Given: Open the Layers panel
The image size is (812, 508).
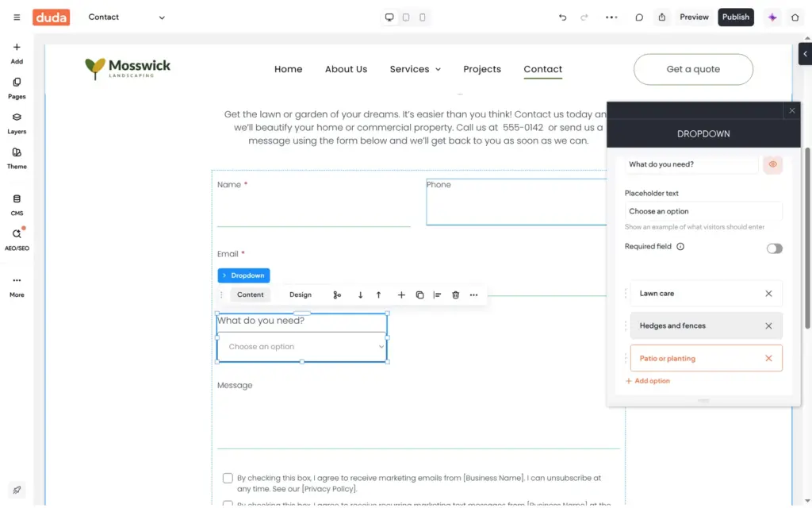Looking at the screenshot, I should click(17, 123).
